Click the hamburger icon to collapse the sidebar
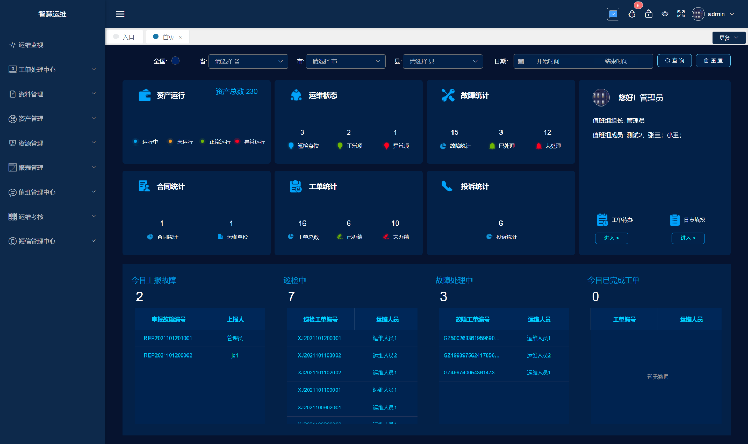 (x=120, y=14)
